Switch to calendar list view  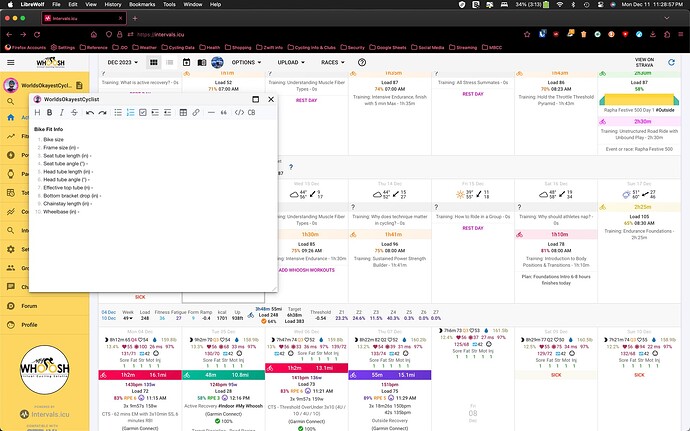point(170,63)
